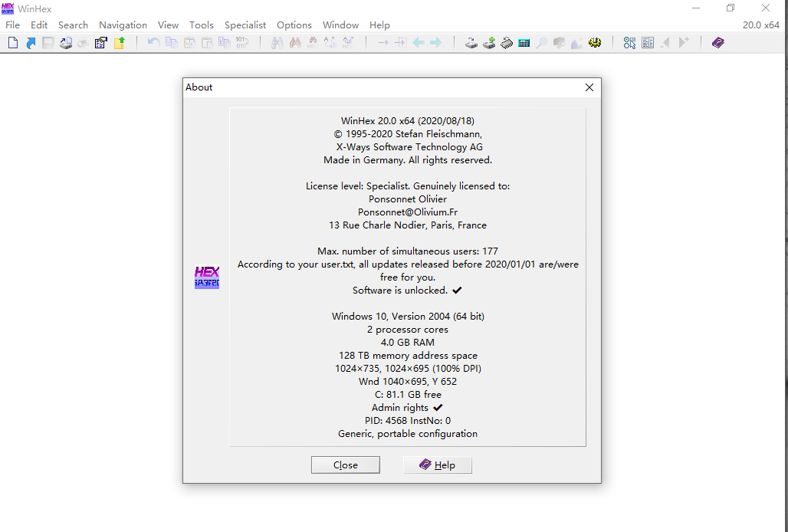Open the Window menu
Viewport: 788px width, 532px height.
[340, 25]
